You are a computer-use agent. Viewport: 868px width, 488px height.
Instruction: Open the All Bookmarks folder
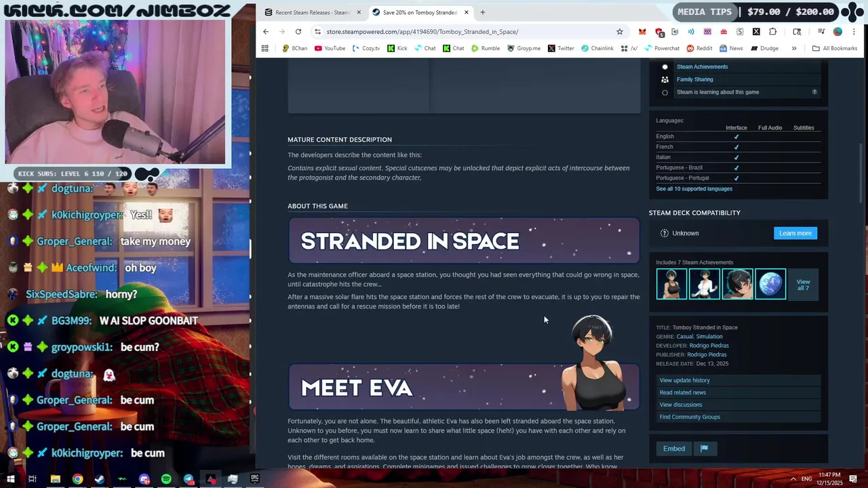point(835,48)
